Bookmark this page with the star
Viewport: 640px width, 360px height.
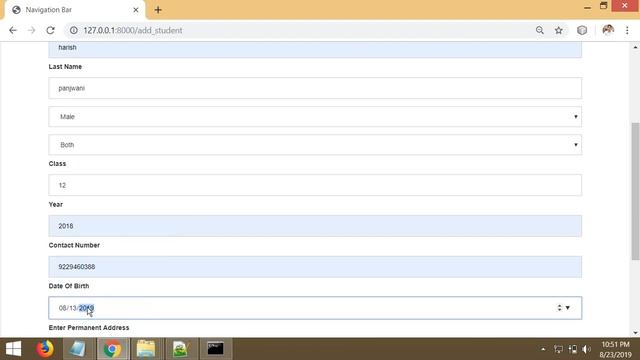(558, 30)
